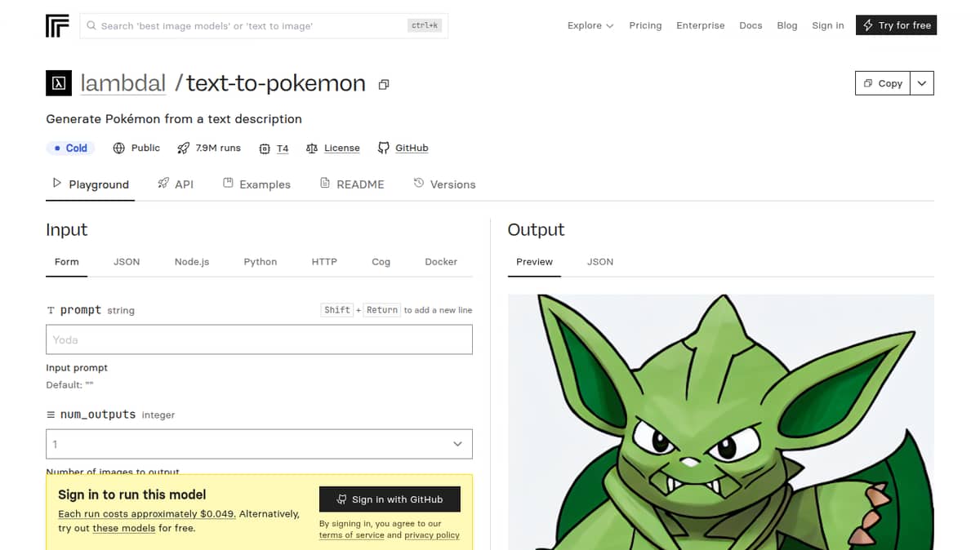Viewport: 980px width, 550px height.
Task: Click the T4 hardware link
Action: [x=283, y=149]
